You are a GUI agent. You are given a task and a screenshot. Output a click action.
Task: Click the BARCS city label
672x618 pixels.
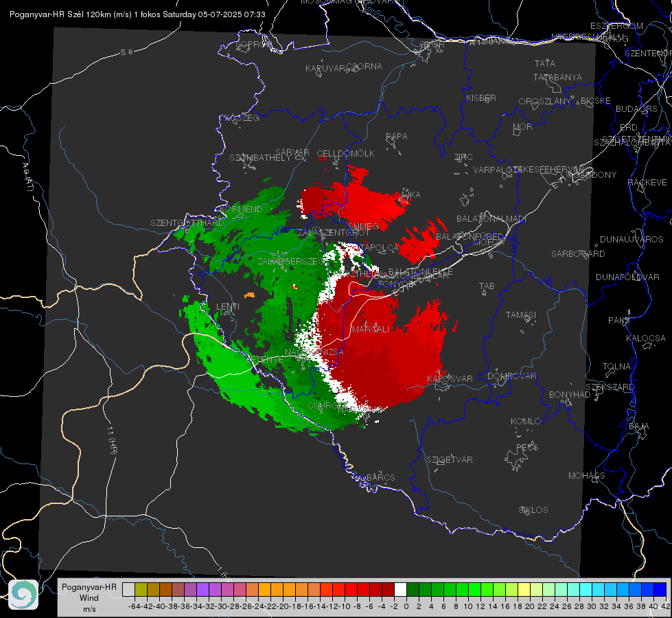click(380, 477)
